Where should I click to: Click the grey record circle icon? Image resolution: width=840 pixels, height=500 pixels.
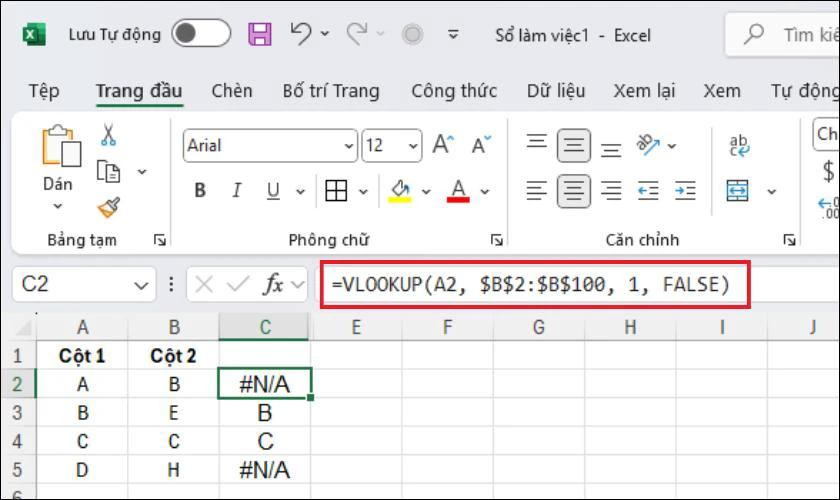[412, 34]
